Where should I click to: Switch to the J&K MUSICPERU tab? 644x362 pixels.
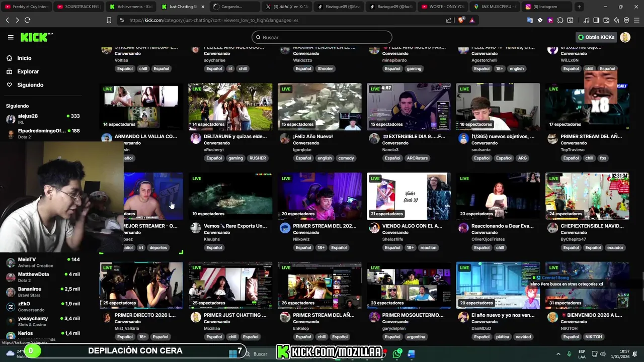pos(494,7)
